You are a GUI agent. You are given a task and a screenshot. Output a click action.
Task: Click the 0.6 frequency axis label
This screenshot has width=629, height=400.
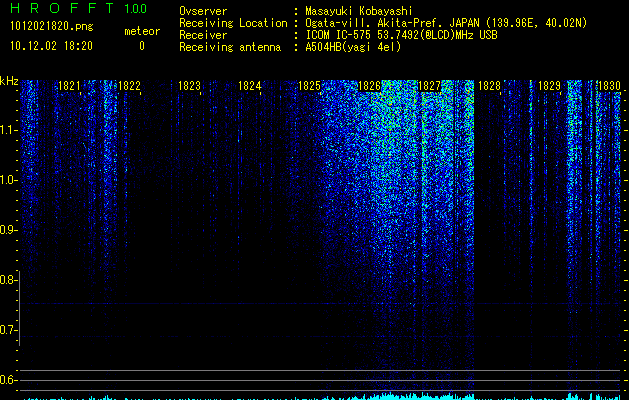[x=8, y=380]
